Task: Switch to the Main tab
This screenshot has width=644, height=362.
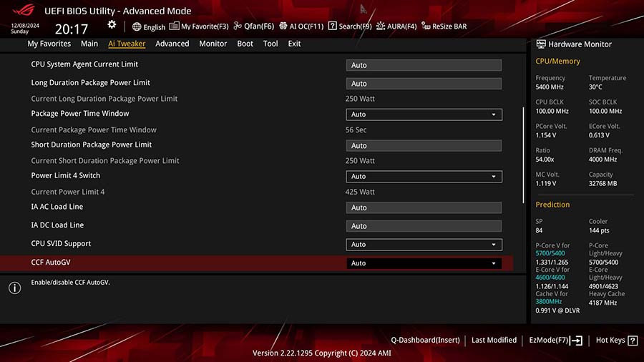Action: click(89, 44)
